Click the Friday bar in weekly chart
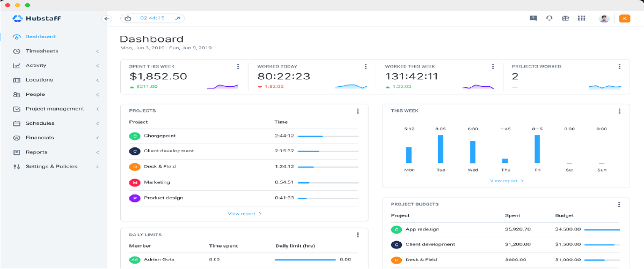This screenshot has height=269, width=644. click(537, 149)
